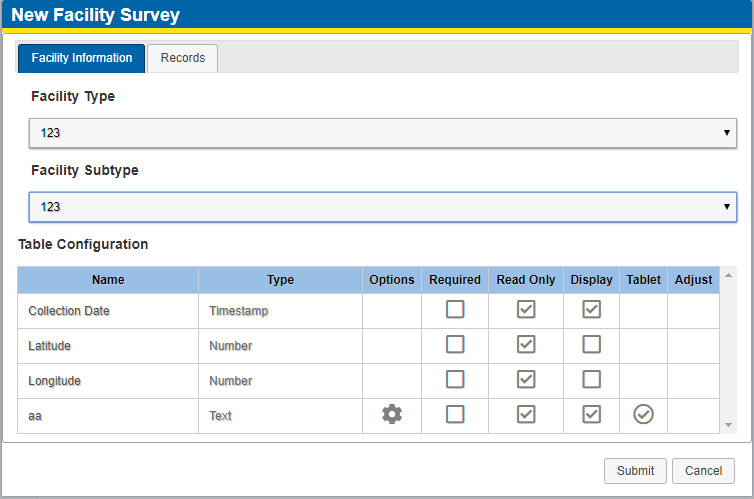Screen dimensions: 754x499
Task: Click the table scrollbar up arrow
Action: point(729,275)
